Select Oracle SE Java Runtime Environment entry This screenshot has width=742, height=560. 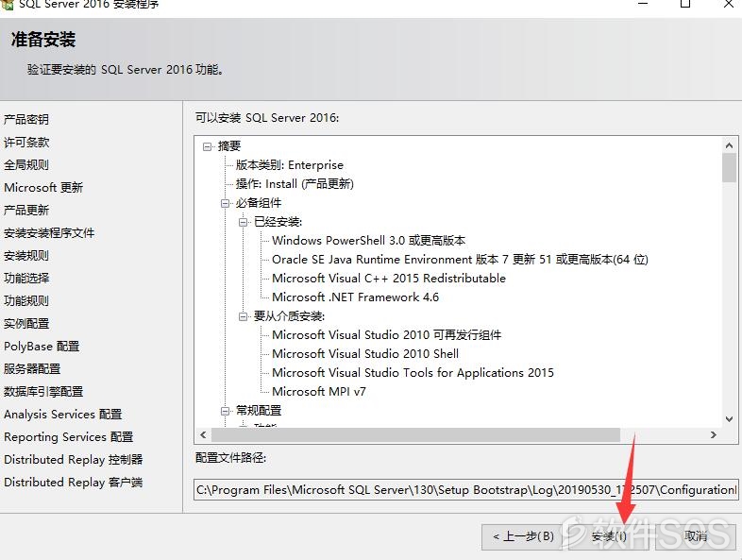pyautogui.click(x=460, y=260)
